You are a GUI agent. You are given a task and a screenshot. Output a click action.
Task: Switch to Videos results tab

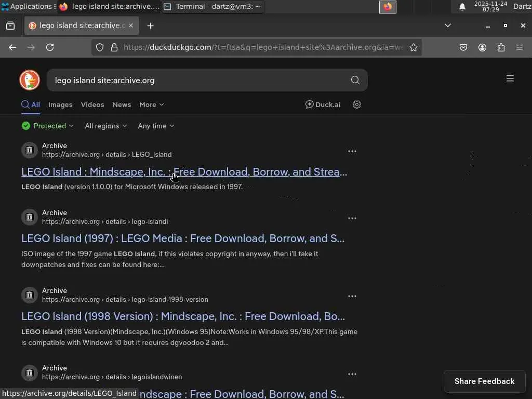92,104
